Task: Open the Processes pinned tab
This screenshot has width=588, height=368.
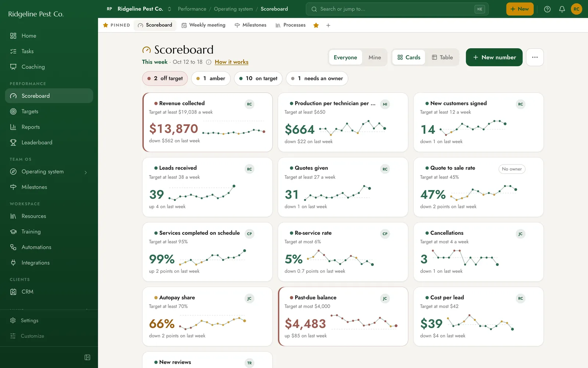Action: click(290, 25)
